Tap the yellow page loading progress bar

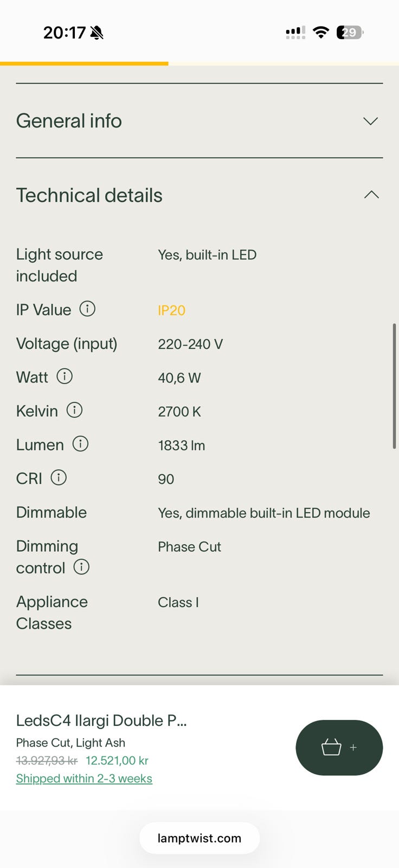pyautogui.click(x=84, y=63)
